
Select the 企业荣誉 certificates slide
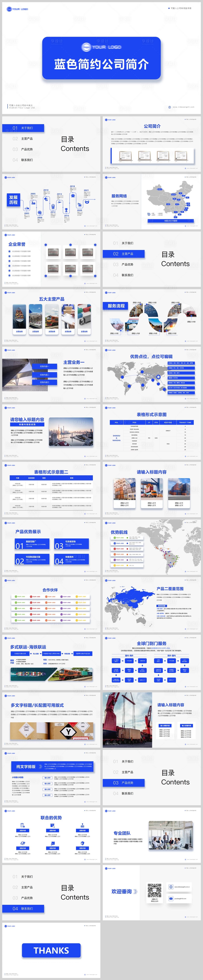click(51, 259)
